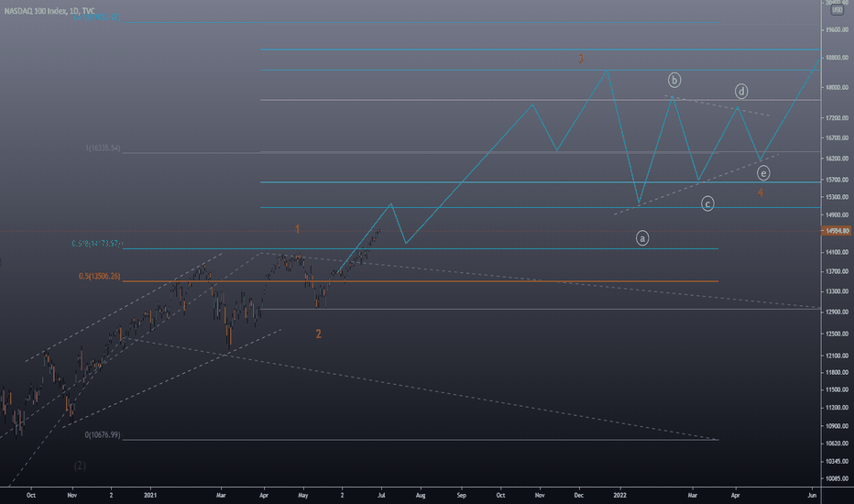This screenshot has width=854, height=504.
Task: Select the orange wave 2 label below candles
Action: click(x=319, y=334)
